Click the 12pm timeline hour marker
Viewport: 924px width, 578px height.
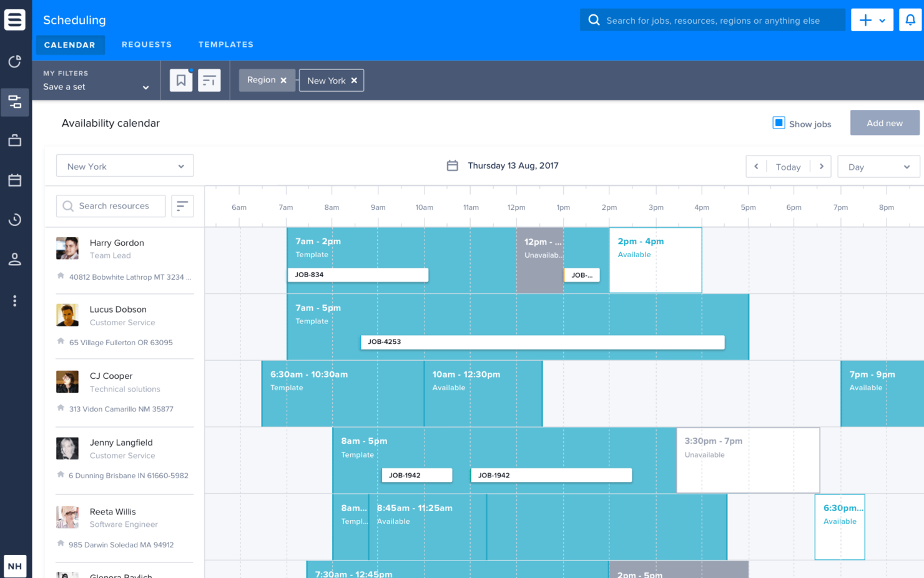pyautogui.click(x=516, y=207)
